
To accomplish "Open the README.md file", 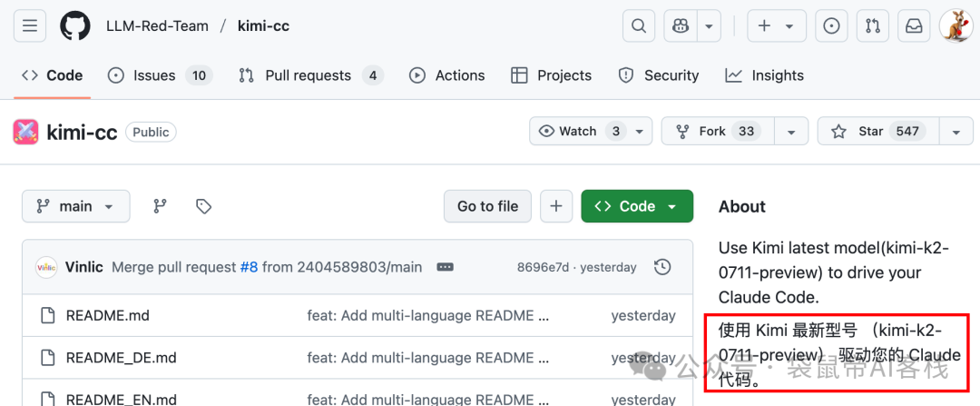I will 107,315.
